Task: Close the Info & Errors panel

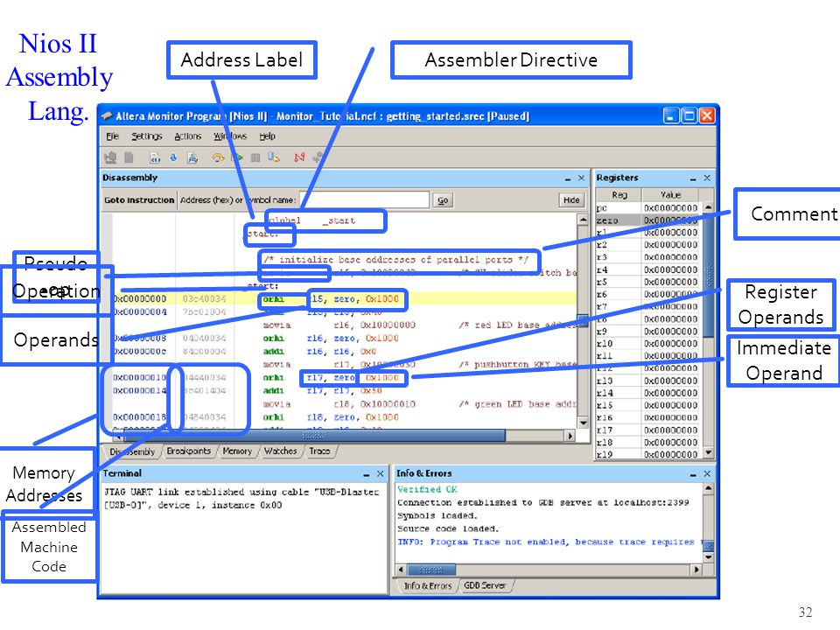Action: coord(707,473)
